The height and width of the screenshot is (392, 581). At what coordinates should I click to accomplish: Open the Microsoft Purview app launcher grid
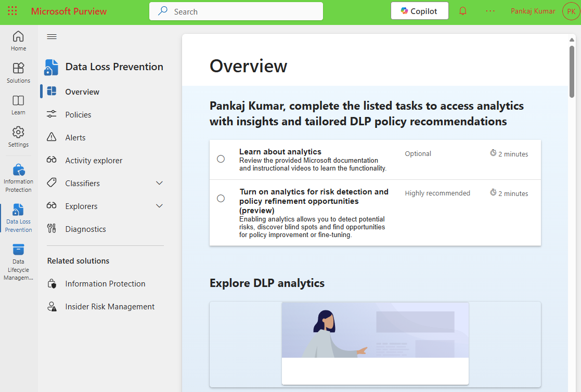tap(12, 11)
